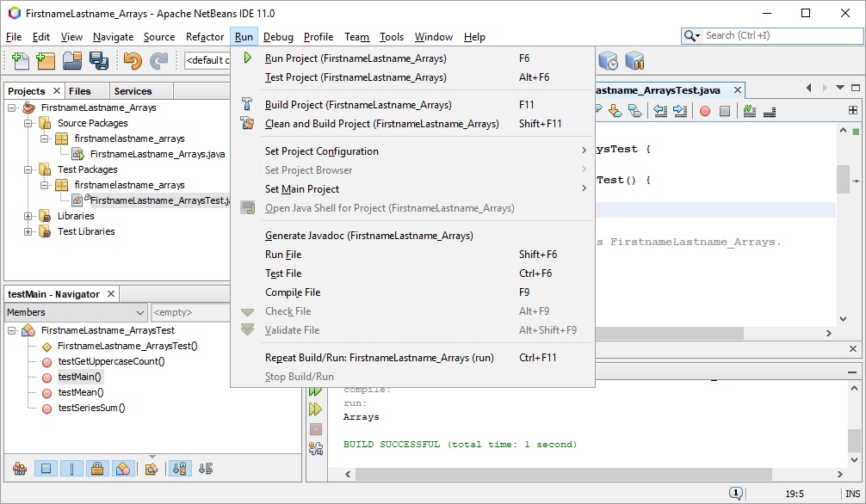The image size is (866, 504).
Task: Click the editor vertical scrollbar thumb
Action: (843, 179)
